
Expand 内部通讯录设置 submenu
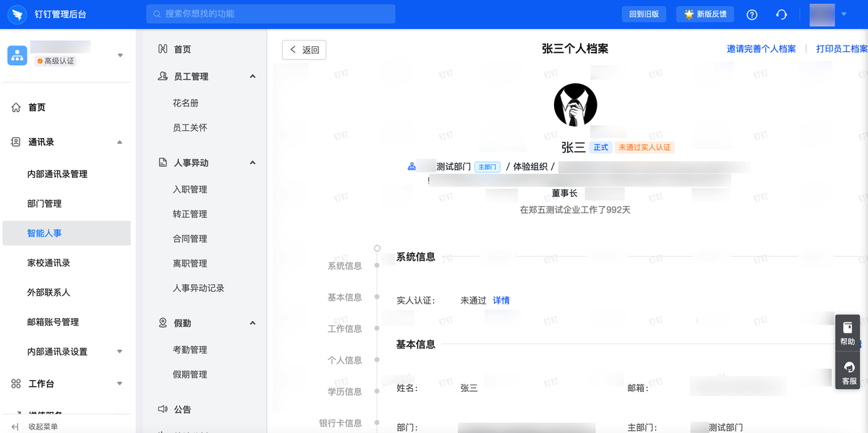tap(119, 352)
